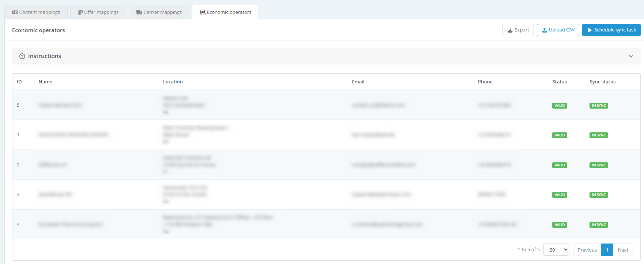The width and height of the screenshot is (644, 264).
Task: Go to the Previous page
Action: point(587,250)
